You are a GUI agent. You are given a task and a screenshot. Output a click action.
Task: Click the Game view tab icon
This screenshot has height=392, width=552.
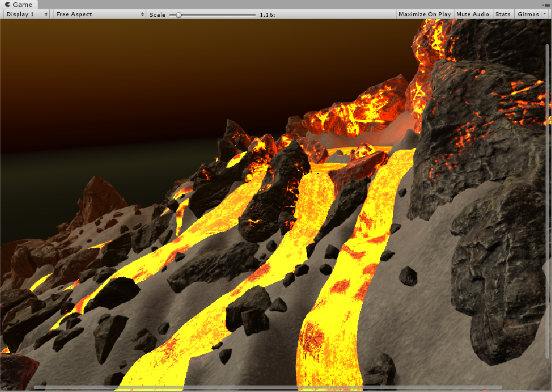[8, 5]
